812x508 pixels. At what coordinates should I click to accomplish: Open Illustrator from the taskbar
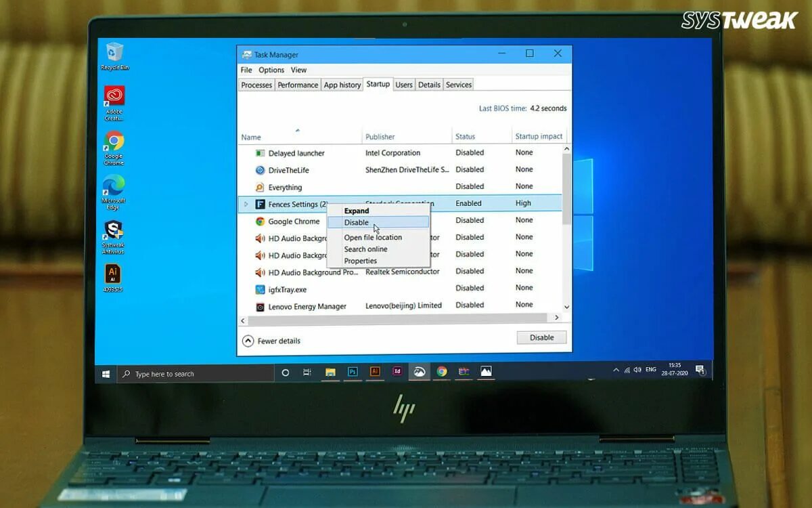pyautogui.click(x=375, y=372)
